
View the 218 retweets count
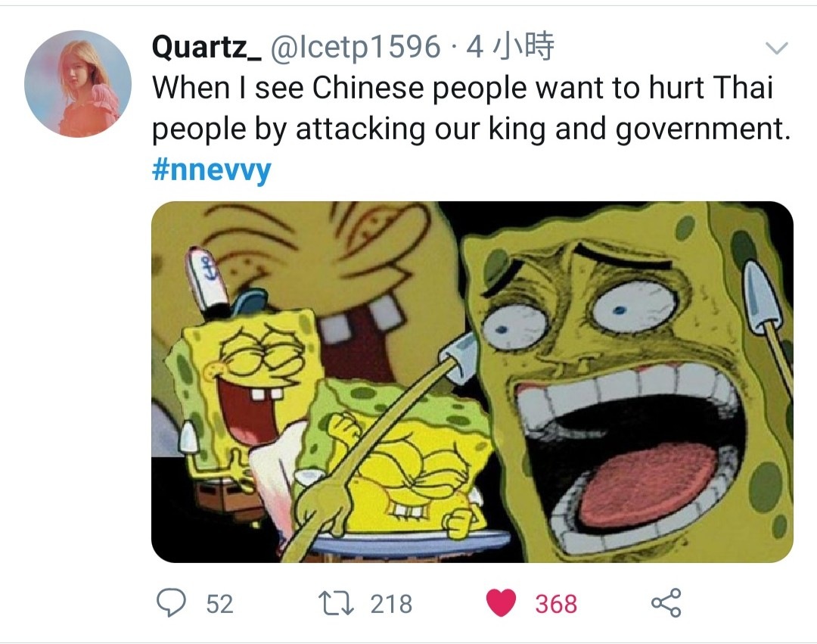point(391,604)
